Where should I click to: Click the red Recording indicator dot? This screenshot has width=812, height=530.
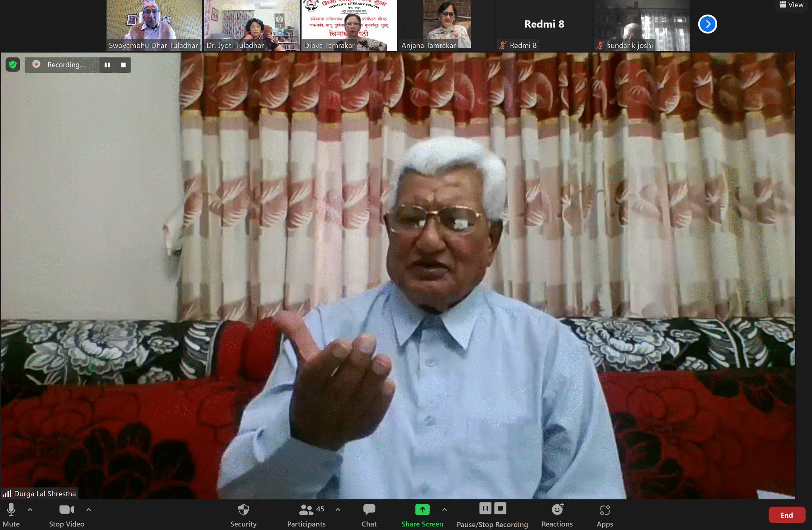tap(36, 64)
